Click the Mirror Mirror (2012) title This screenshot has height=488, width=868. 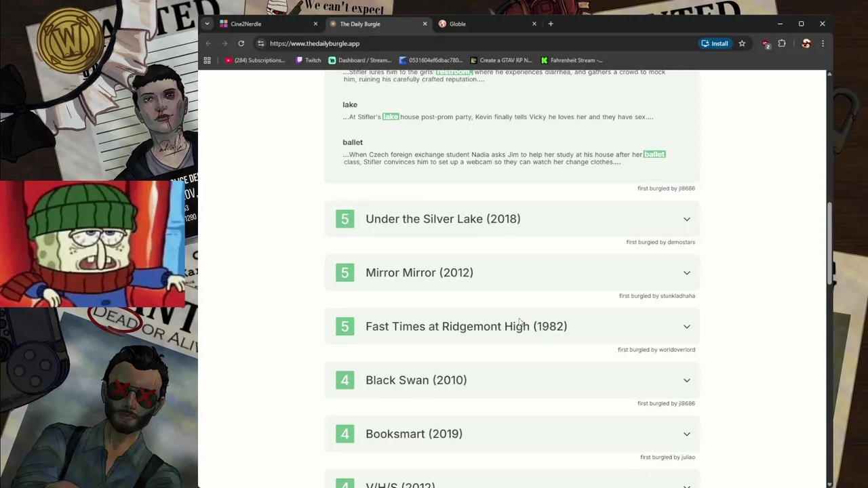(419, 272)
